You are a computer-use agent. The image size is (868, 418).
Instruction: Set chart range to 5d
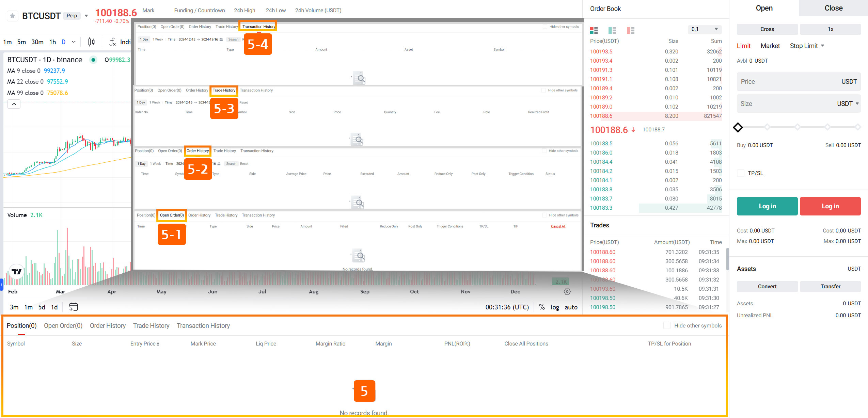(42, 307)
